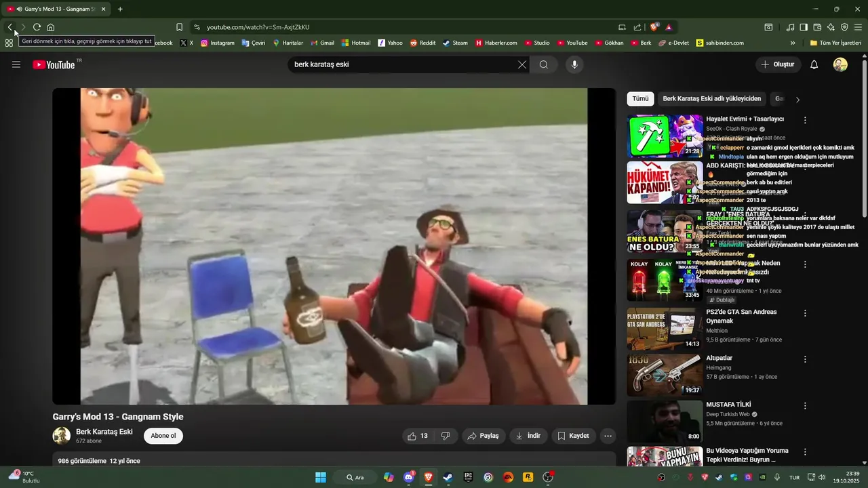Go back with the browser back arrow
The height and width of the screenshot is (488, 868).
click(10, 27)
